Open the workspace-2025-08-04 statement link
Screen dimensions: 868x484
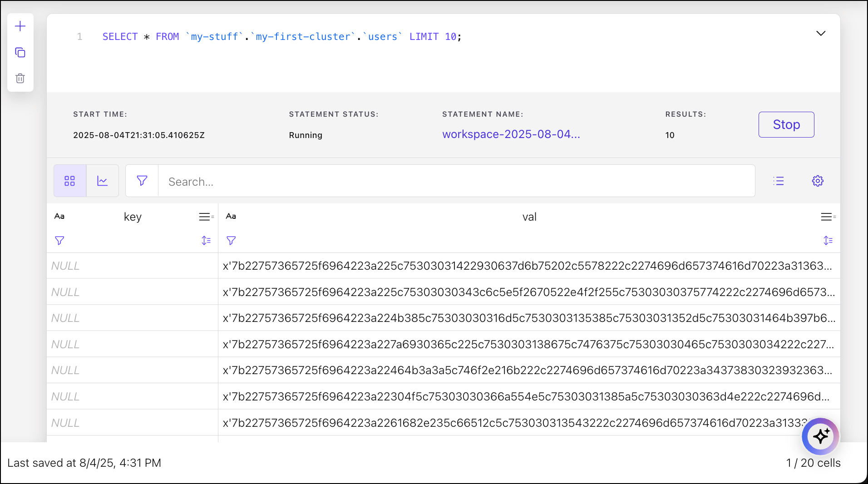click(511, 134)
